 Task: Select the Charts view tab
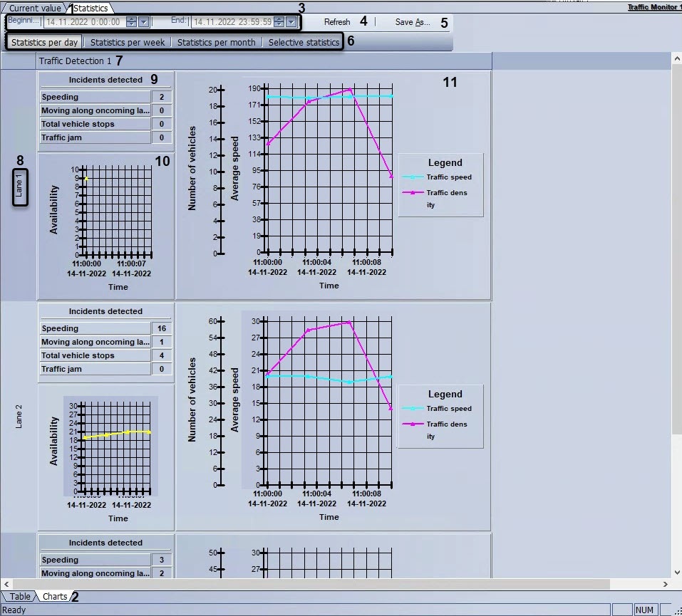click(55, 597)
